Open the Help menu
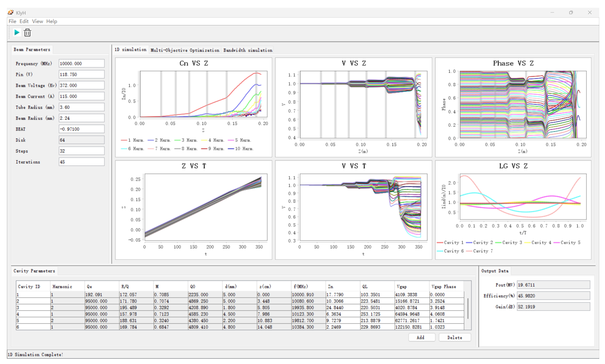 click(x=52, y=21)
